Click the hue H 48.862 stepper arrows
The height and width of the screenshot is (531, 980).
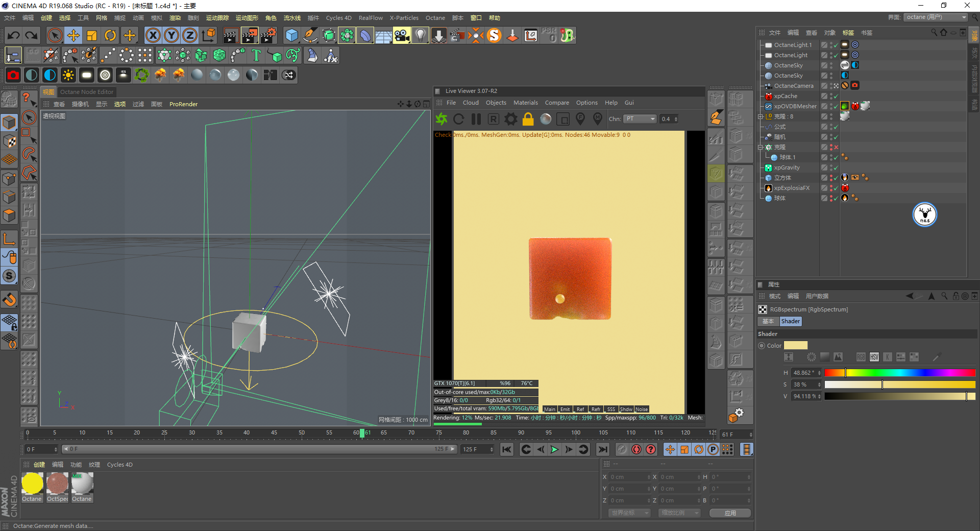819,373
